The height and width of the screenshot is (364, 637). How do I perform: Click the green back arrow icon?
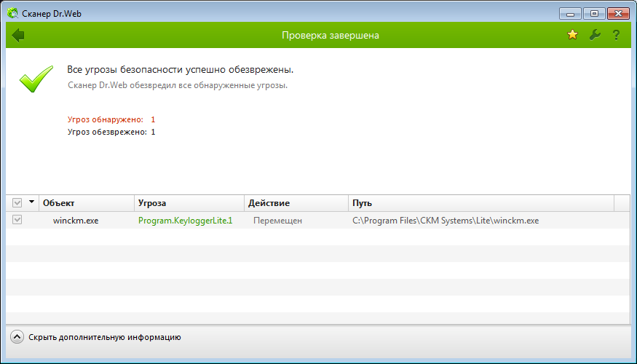click(19, 35)
